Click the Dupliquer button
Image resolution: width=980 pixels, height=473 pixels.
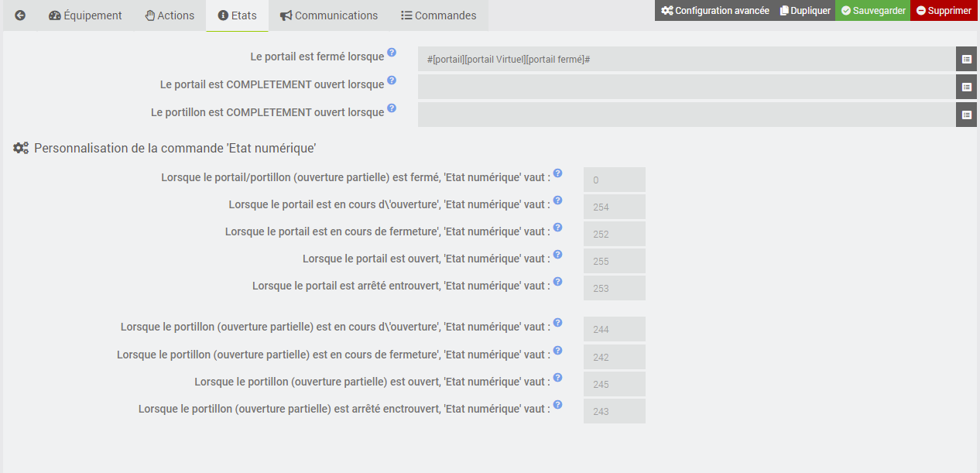point(805,11)
